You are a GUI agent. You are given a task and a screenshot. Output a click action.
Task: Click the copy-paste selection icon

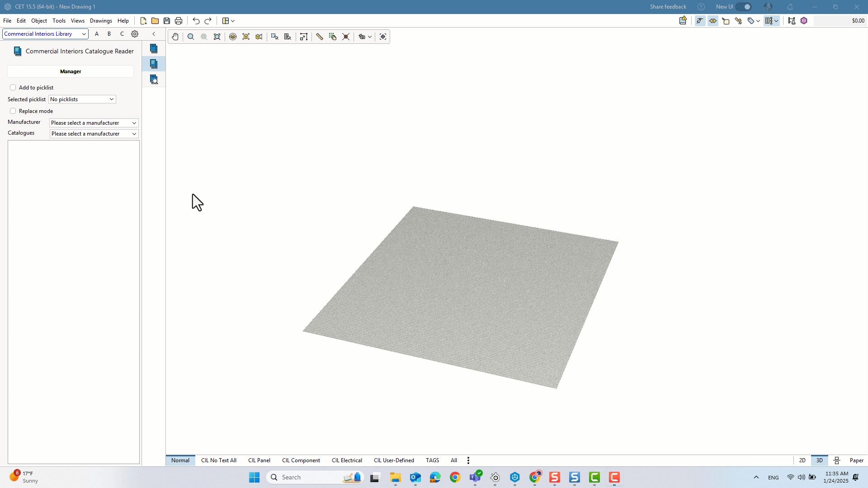333,37
